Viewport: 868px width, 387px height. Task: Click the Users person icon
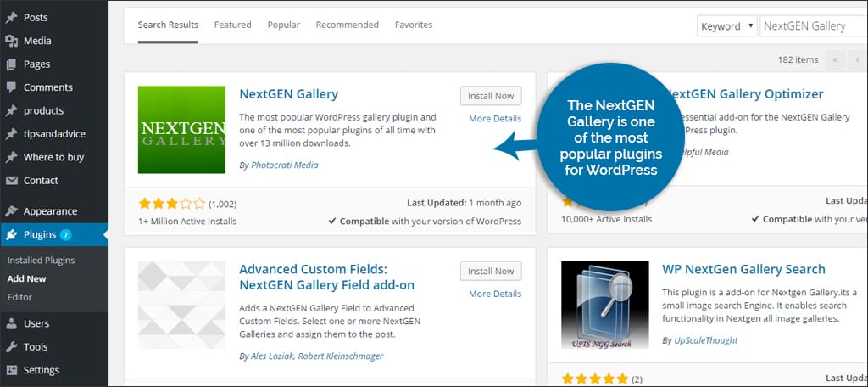11,323
